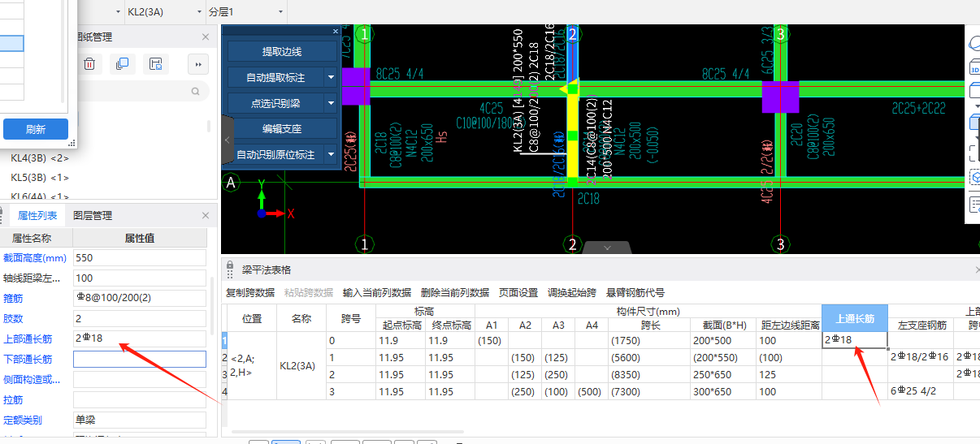The height and width of the screenshot is (444, 980).
Task: Click the 截面 cell 300*650
Action: [x=723, y=391]
